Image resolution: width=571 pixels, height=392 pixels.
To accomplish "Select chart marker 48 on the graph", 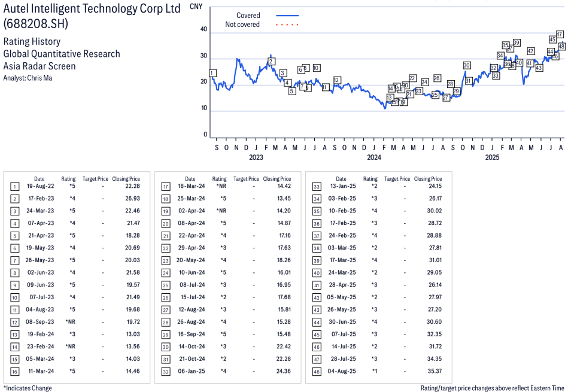I will coord(561,47).
